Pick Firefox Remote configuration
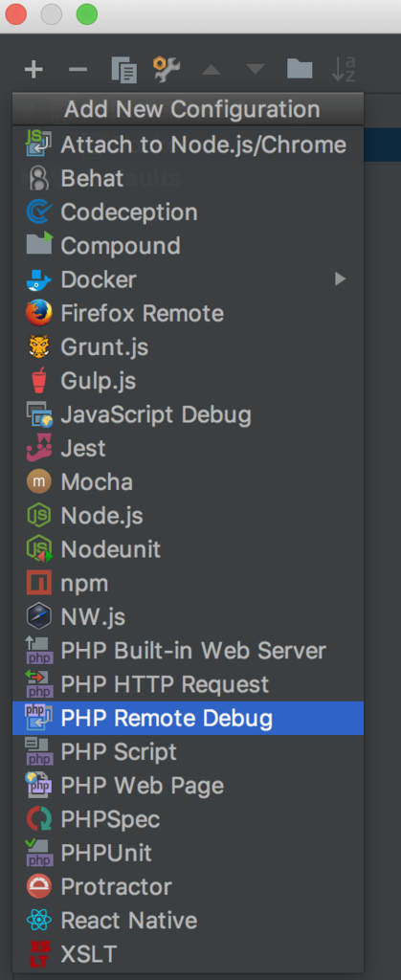The height and width of the screenshot is (980, 401). 188,313
